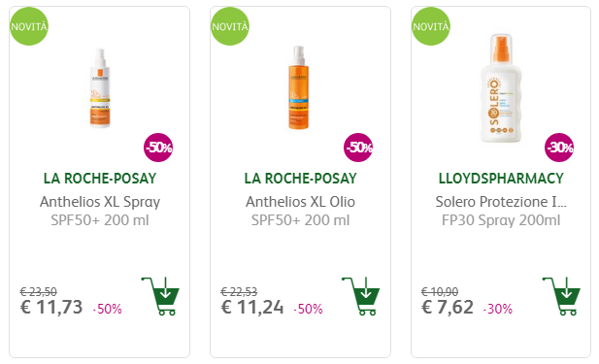The height and width of the screenshot is (364, 599).
Task: Click -50% round badge on Anthelios Olio
Action: tap(358, 148)
